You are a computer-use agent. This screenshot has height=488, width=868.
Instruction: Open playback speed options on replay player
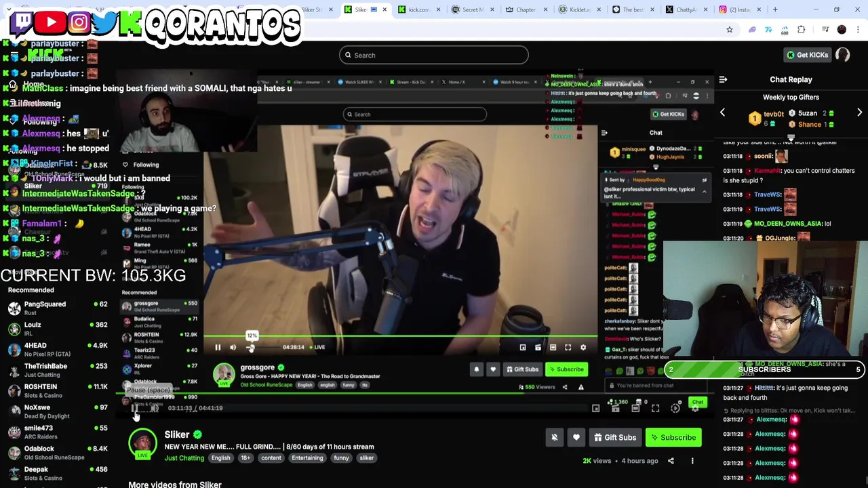tap(675, 408)
